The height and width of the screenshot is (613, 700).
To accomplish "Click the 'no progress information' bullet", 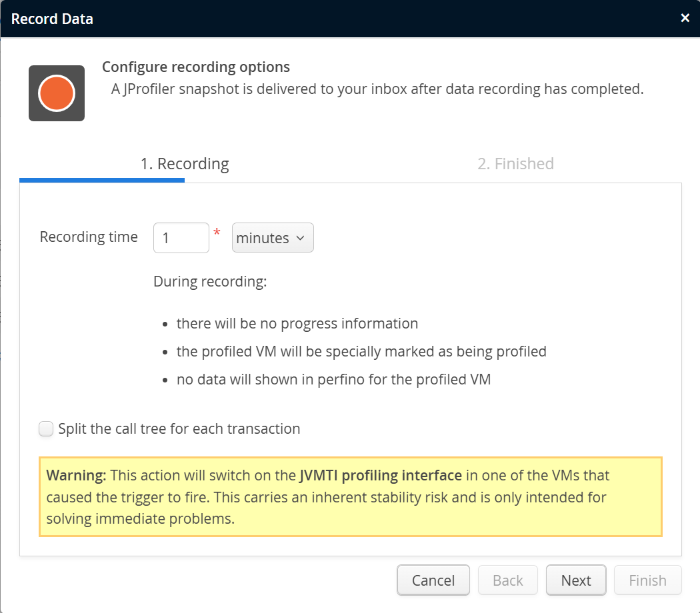I will 297,324.
